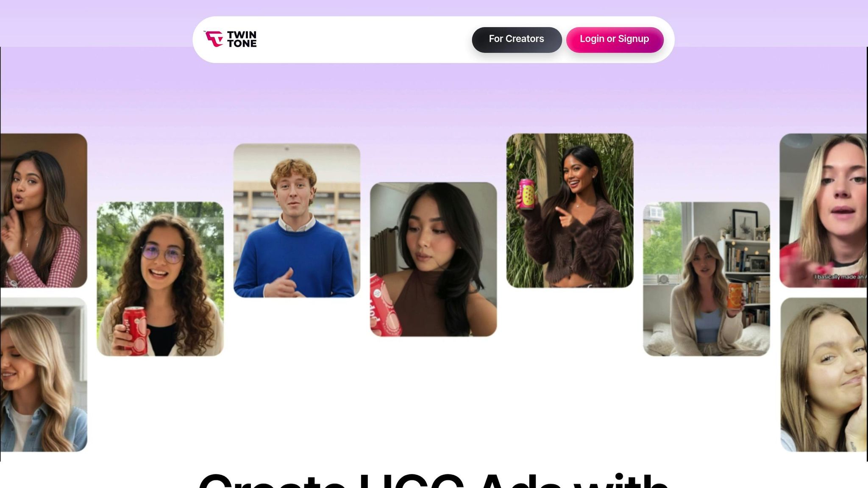Select video thumbnail with 'I basically made' caption
Image resolution: width=868 pixels, height=488 pixels.
tap(823, 210)
